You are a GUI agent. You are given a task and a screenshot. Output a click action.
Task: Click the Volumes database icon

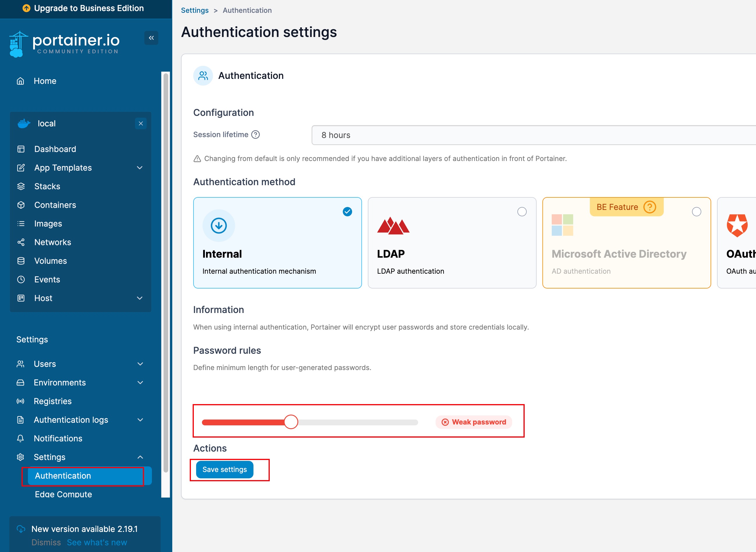(x=21, y=261)
